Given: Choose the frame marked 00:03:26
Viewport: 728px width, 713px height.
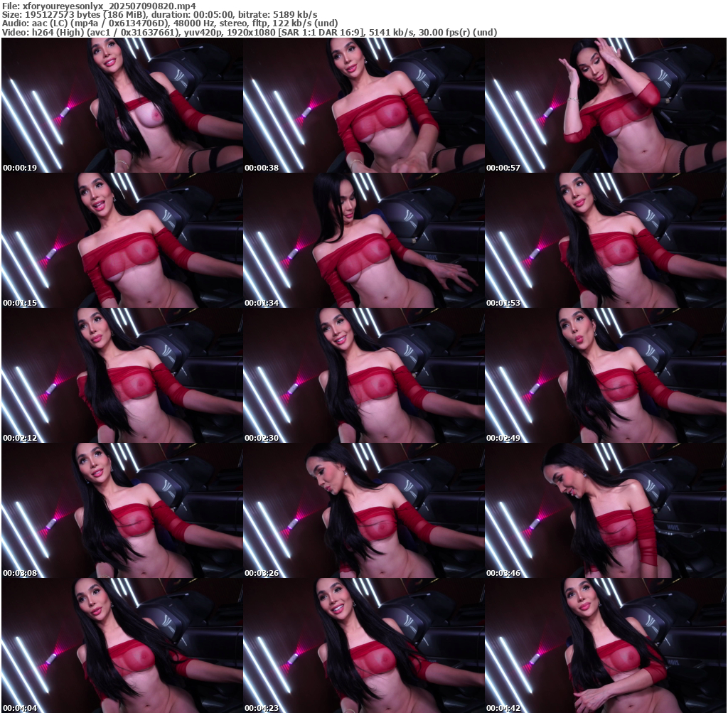Looking at the screenshot, I should (x=363, y=510).
